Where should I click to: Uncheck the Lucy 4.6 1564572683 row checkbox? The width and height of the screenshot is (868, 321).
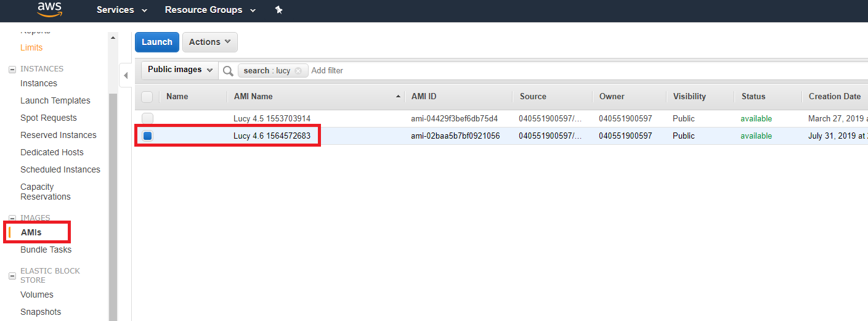(147, 136)
